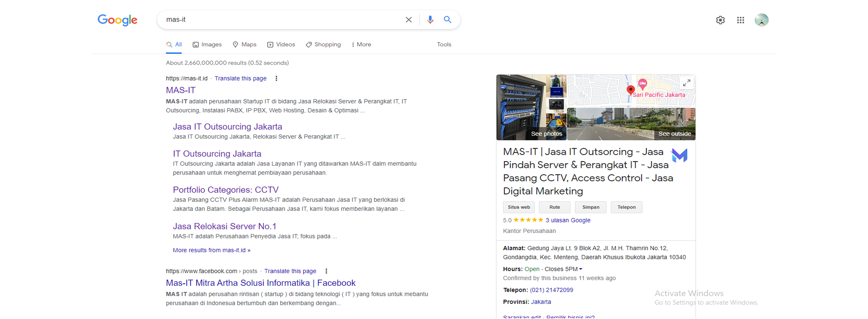This screenshot has width=868, height=319.
Task: Select the All results tab
Action: pos(174,45)
